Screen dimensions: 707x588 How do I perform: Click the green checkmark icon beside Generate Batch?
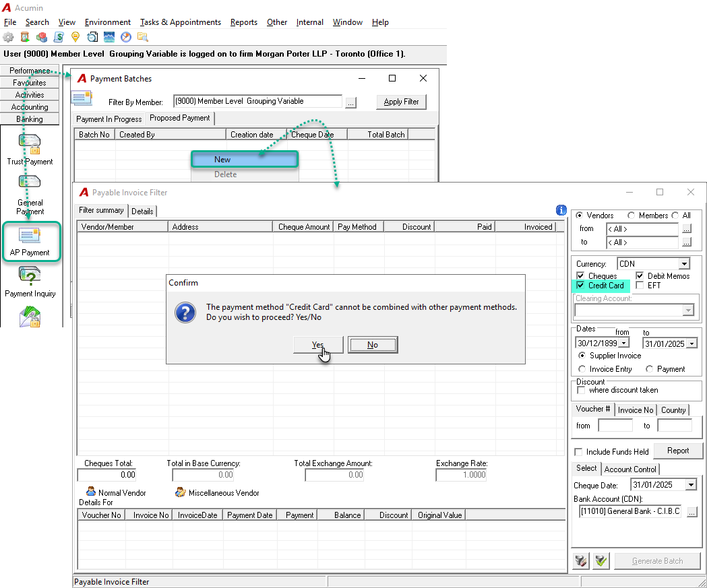click(x=601, y=561)
